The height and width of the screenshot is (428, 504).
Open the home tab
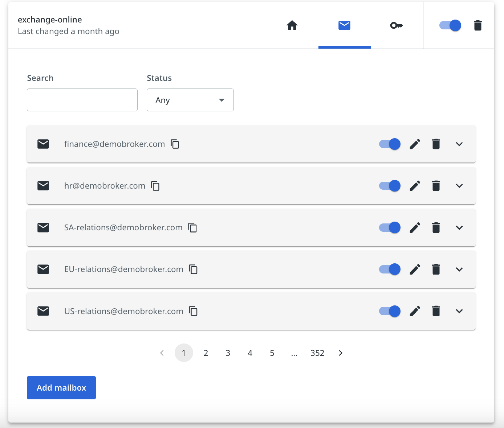(x=292, y=25)
